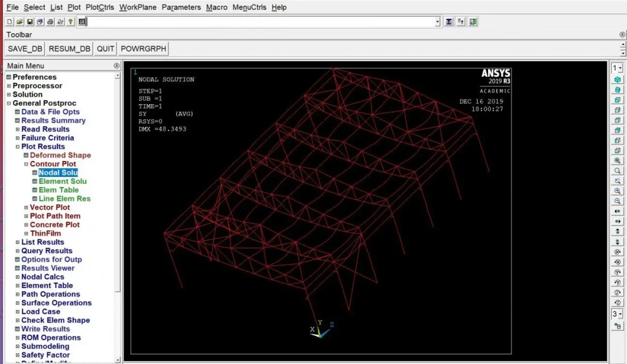Collapse the General Postproc node
The width and height of the screenshot is (627, 364).
click(9, 104)
